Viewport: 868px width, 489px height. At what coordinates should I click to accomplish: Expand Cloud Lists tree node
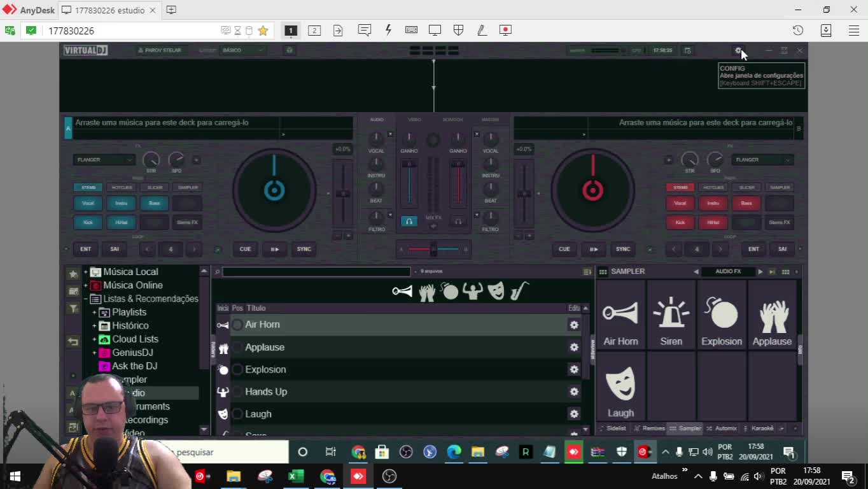tap(94, 339)
